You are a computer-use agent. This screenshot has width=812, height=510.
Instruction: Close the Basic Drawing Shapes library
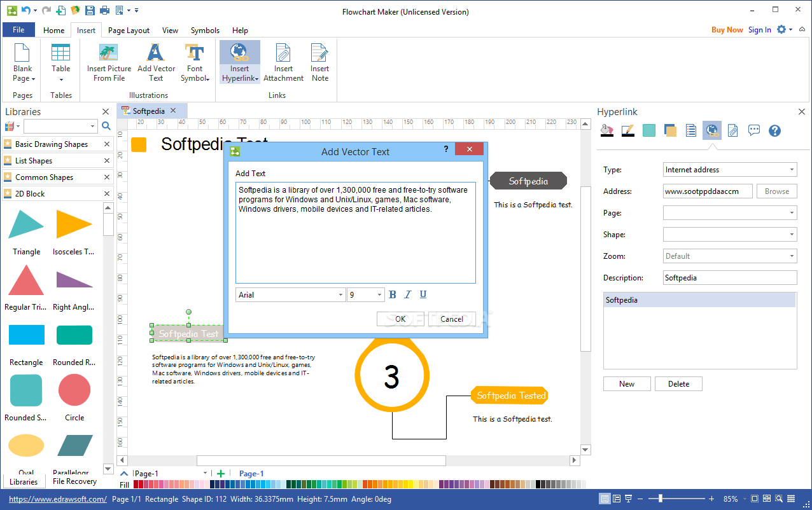click(107, 144)
